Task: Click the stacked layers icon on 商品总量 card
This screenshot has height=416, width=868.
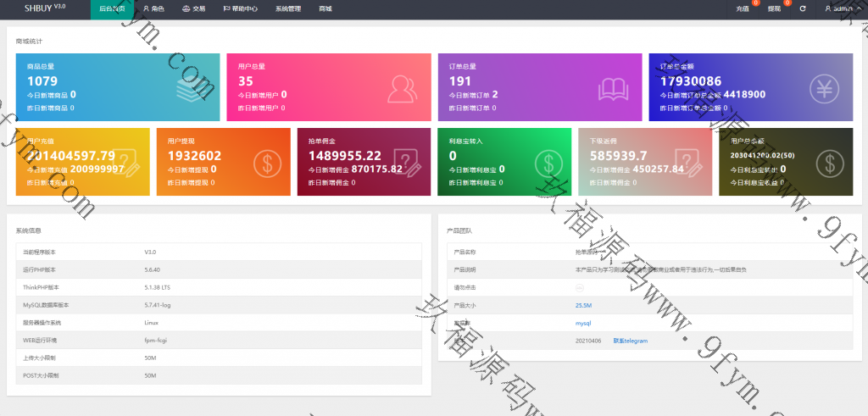Action: pyautogui.click(x=189, y=86)
